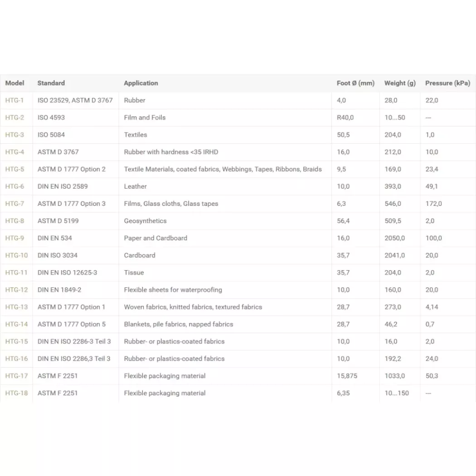The image size is (476, 476).
Task: Open HTG-4 model details
Action: (15, 152)
